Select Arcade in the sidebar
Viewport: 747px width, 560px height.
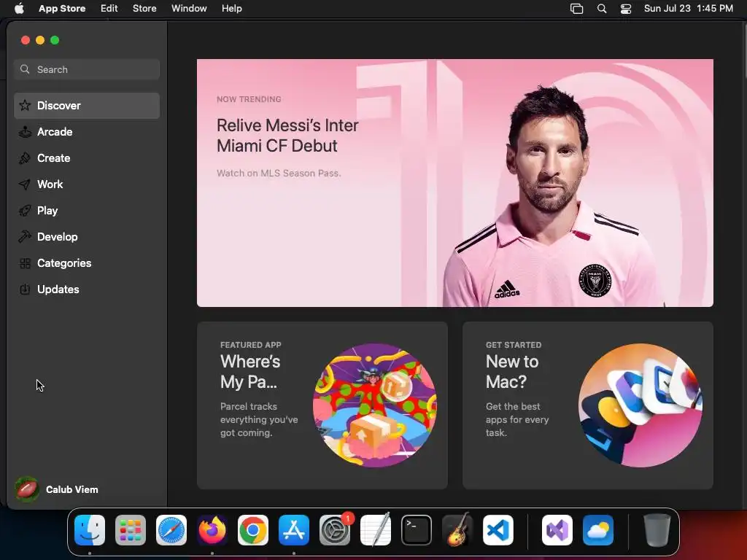point(55,132)
